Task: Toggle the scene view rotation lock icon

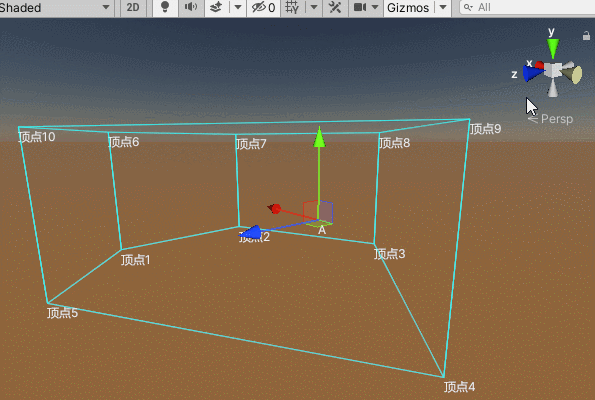Action: point(586,36)
